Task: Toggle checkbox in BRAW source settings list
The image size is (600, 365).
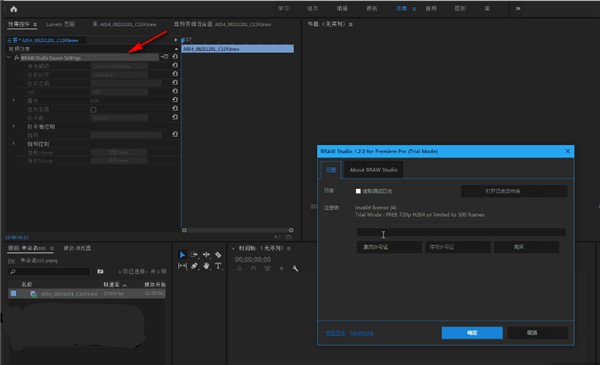Action: point(93,110)
